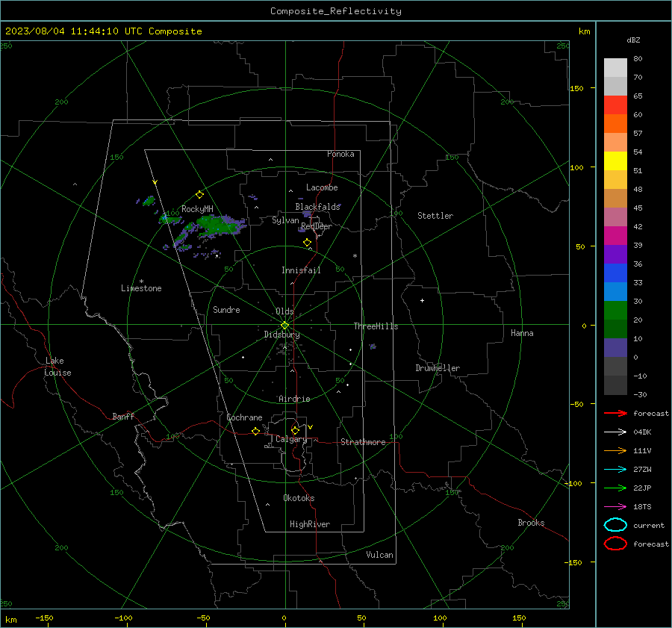Click the -30 dBZ scale value
Image resolution: width=672 pixels, height=628 pixels.
point(641,394)
